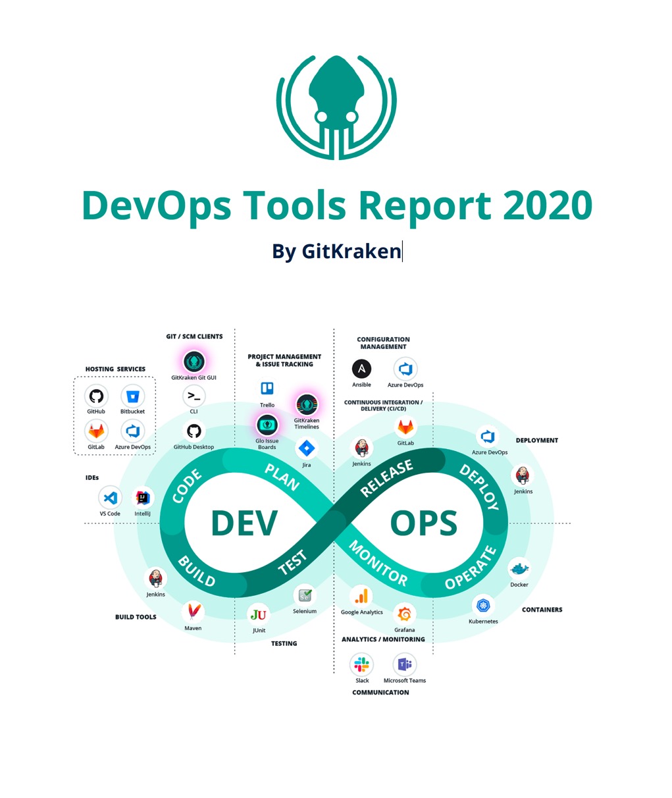672x798 pixels.
Task: Select the 'CONTAINERS' heading
Action: [x=542, y=610]
